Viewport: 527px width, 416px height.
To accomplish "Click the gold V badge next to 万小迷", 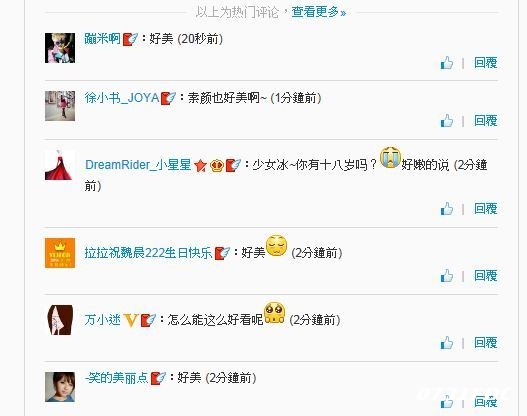I will [131, 320].
